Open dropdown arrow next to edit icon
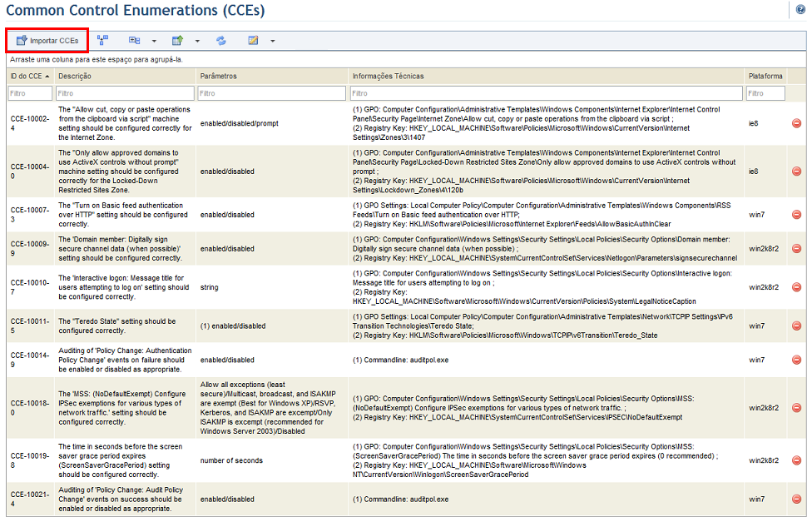The height and width of the screenshot is (517, 812). 272,41
